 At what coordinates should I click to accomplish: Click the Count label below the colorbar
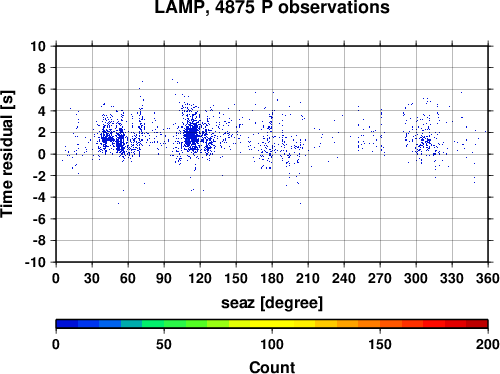[x=272, y=367]
